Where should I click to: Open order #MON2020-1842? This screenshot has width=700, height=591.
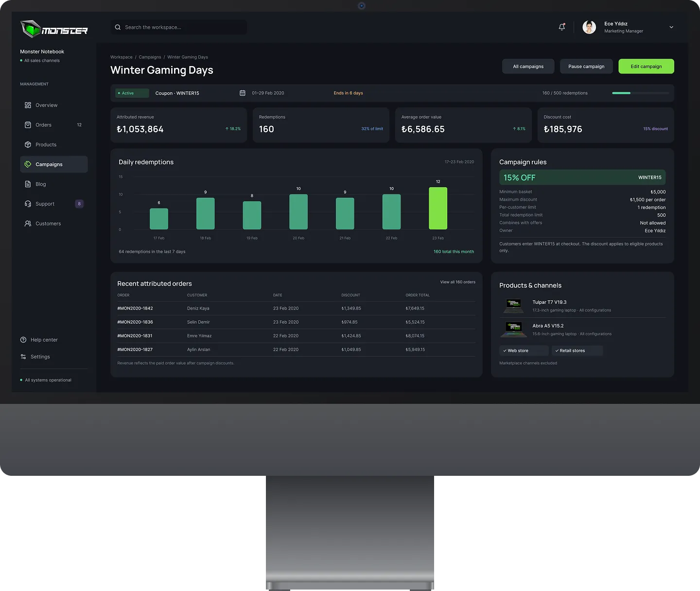click(x=135, y=308)
